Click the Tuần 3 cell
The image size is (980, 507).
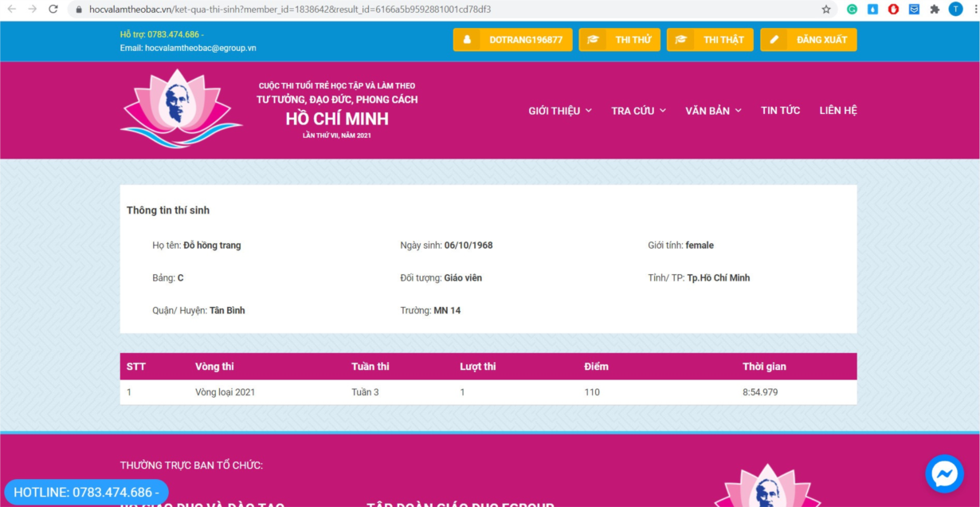pyautogui.click(x=365, y=392)
